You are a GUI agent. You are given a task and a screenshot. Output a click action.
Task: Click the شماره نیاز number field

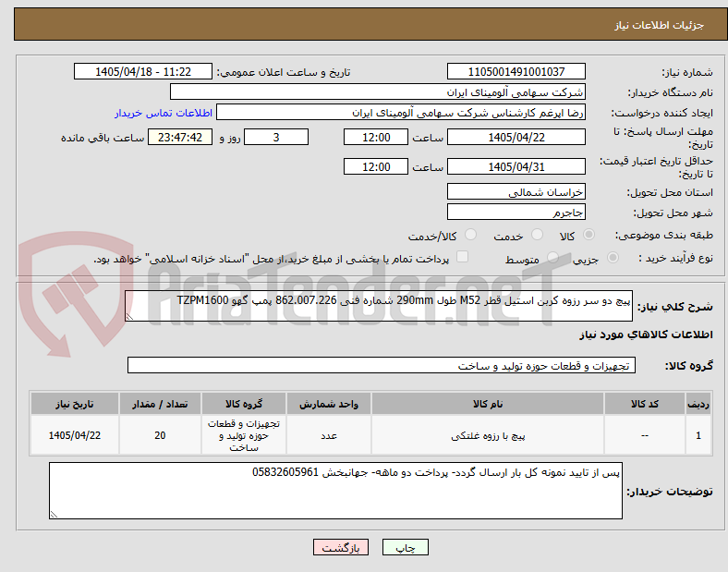point(516,72)
